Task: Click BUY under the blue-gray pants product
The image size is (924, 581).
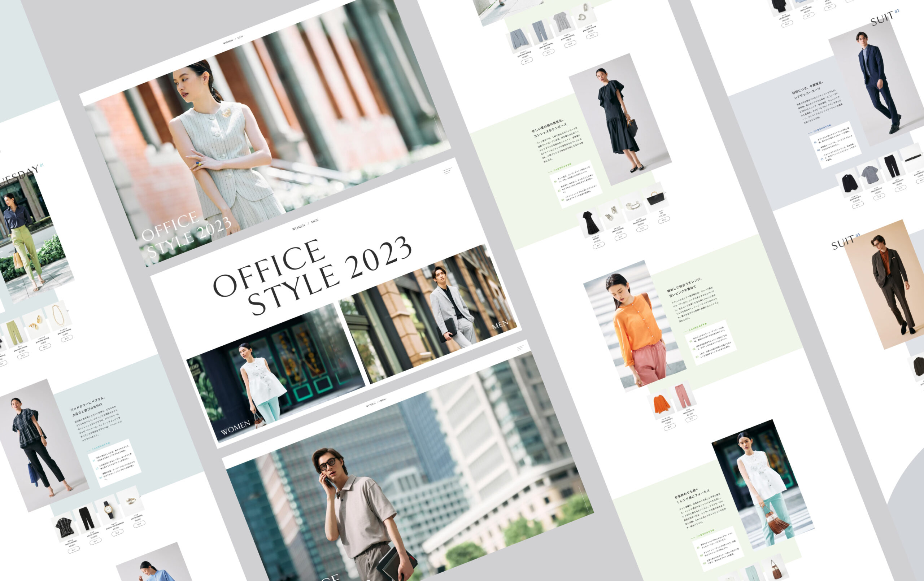Action: (548, 52)
